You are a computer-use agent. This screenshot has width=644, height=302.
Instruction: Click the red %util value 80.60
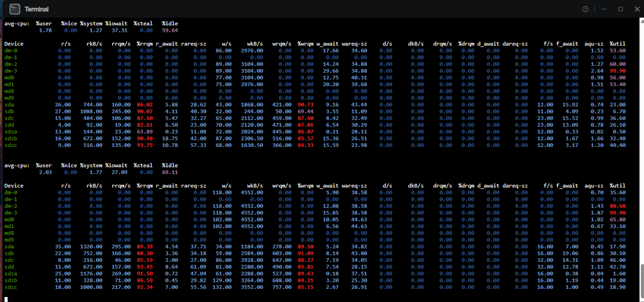617,206
